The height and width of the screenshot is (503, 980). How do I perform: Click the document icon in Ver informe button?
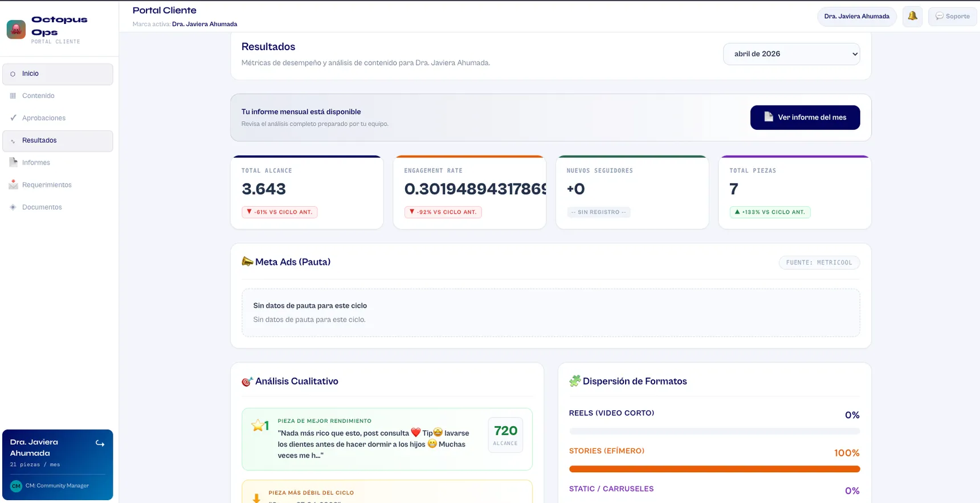(x=769, y=117)
